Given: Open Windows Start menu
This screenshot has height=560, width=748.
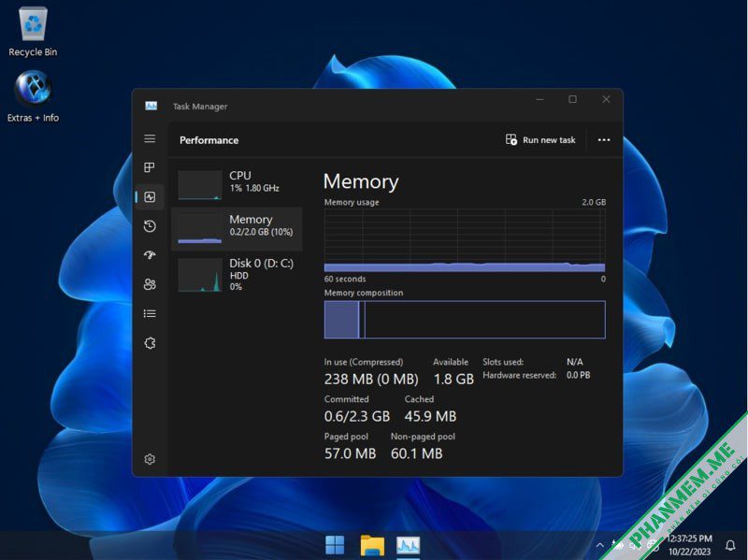Looking at the screenshot, I should tap(335, 545).
